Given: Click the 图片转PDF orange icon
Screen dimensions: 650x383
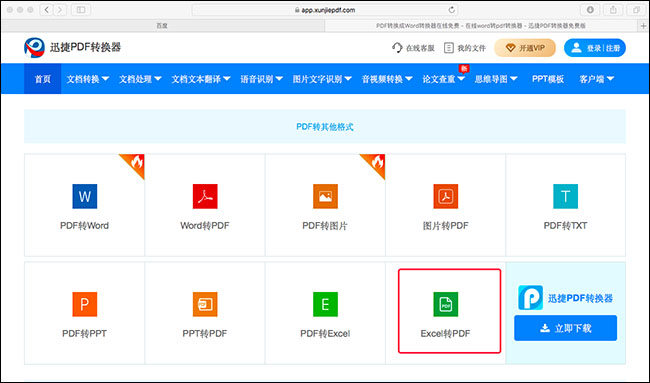Looking at the screenshot, I should [446, 196].
